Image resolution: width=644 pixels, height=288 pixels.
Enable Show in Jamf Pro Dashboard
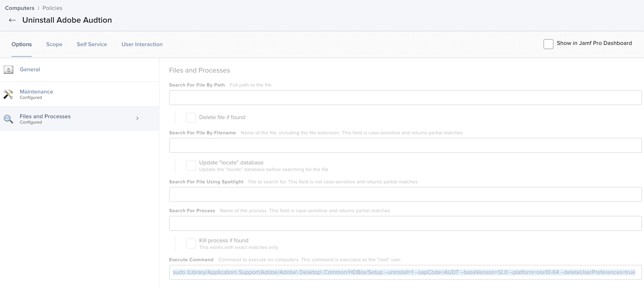point(548,44)
